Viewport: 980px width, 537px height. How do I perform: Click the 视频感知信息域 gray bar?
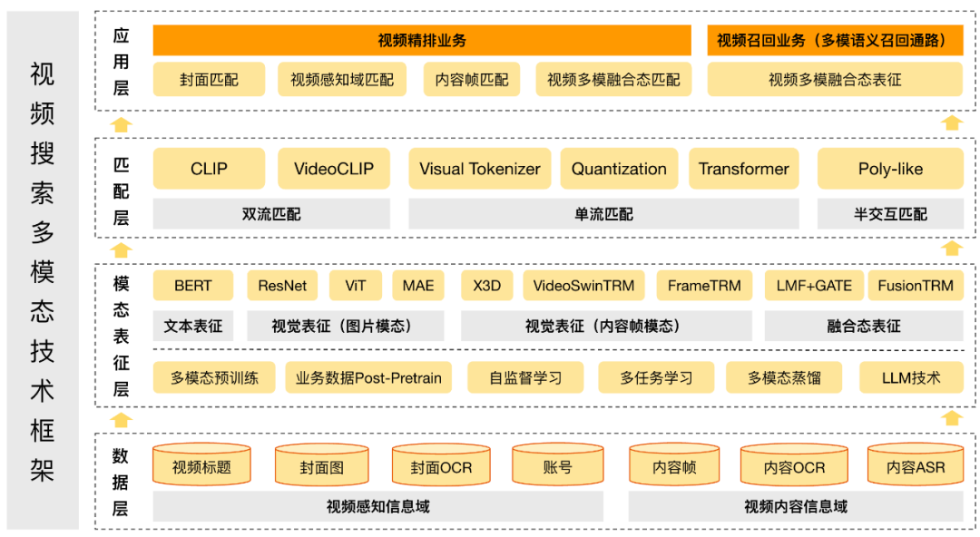[x=378, y=506]
